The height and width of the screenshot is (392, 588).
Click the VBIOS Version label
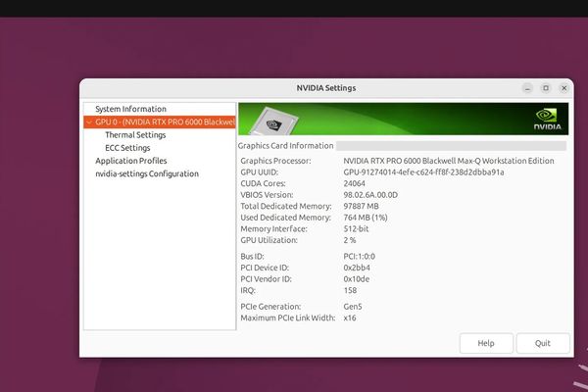click(x=267, y=195)
